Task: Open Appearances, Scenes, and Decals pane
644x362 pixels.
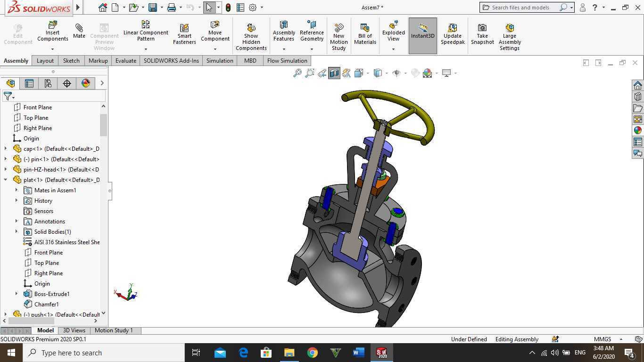Action: click(x=638, y=131)
